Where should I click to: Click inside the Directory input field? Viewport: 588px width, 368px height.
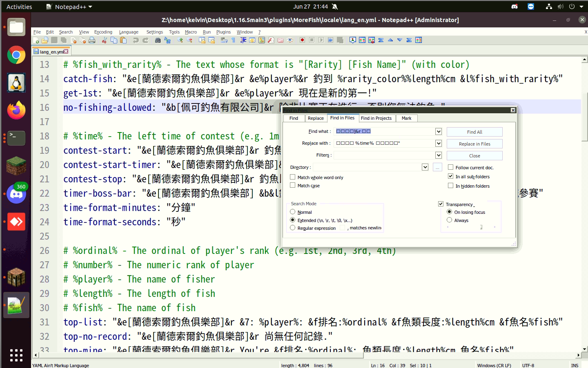coord(367,167)
